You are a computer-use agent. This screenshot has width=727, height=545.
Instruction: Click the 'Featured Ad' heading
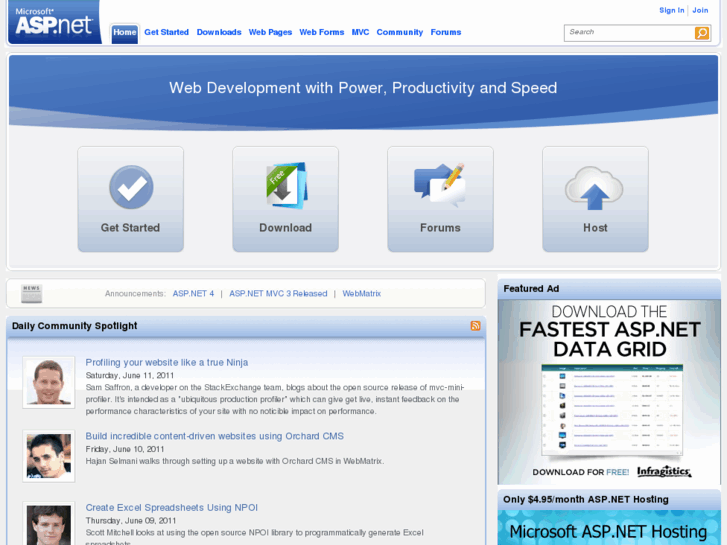531,289
